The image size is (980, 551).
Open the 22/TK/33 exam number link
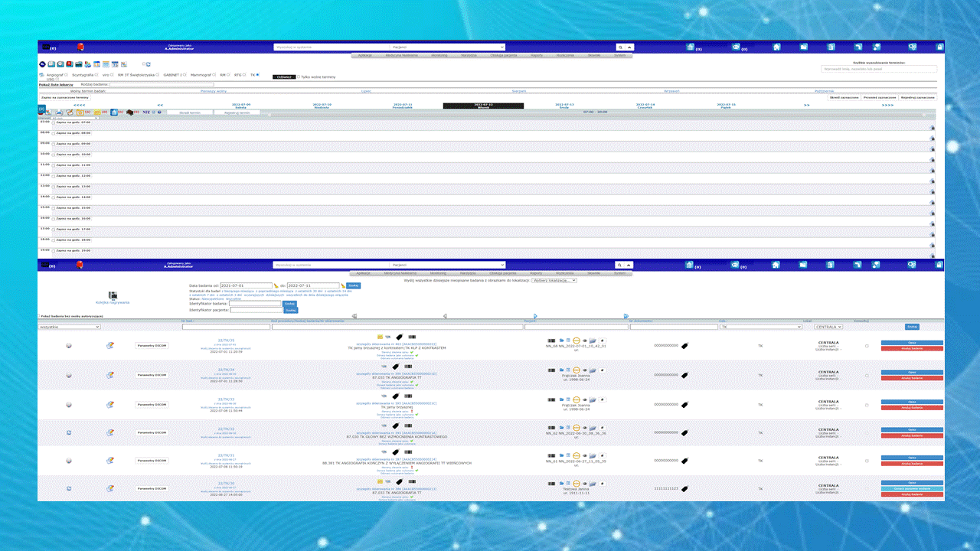[226, 399]
